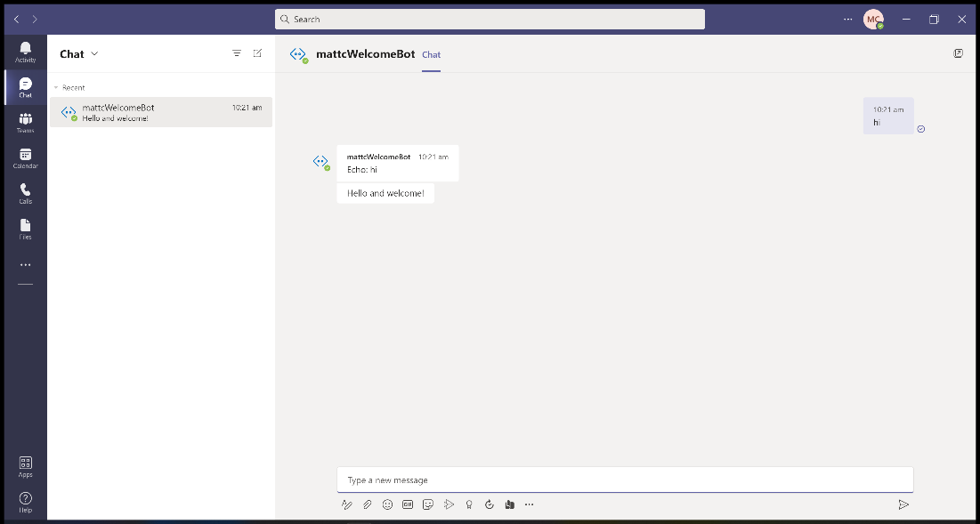Collapse the Recent chats group

tap(55, 88)
